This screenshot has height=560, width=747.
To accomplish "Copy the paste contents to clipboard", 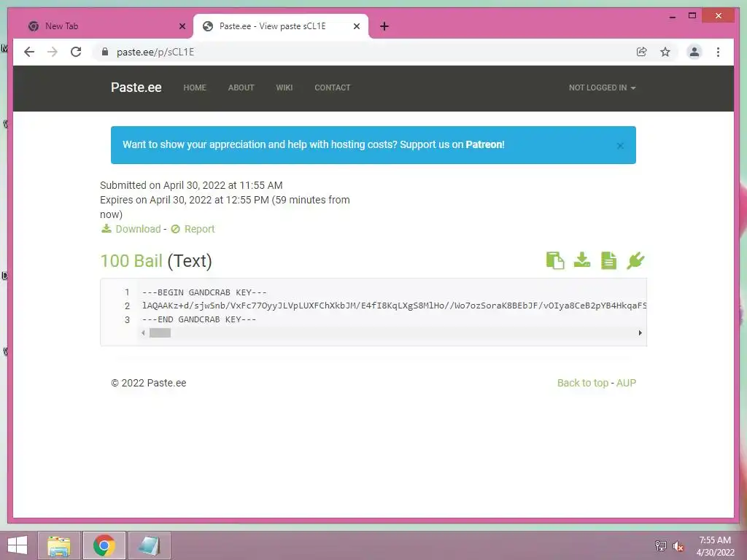I will pyautogui.click(x=555, y=260).
